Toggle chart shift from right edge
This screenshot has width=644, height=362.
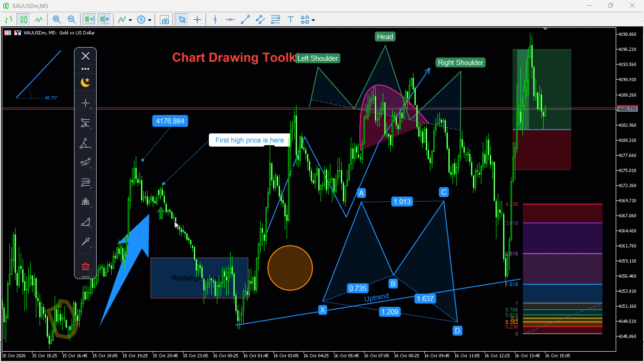pyautogui.click(x=104, y=19)
